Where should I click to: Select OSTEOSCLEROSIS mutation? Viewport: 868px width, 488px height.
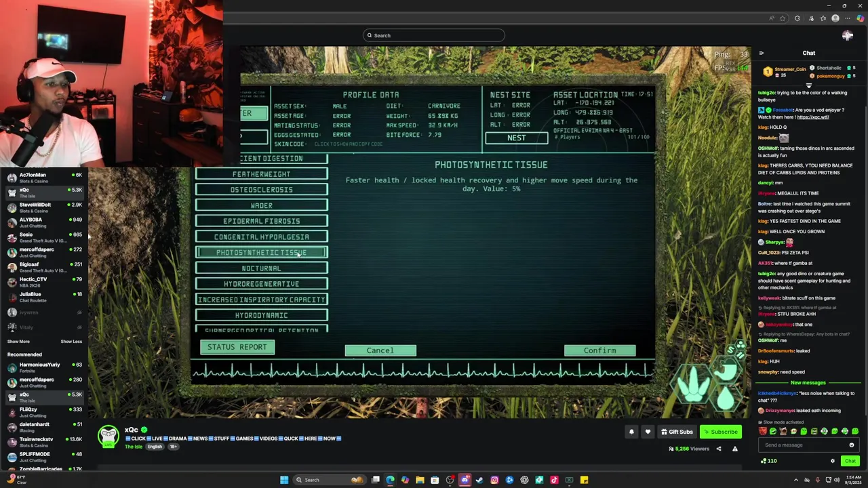coord(261,190)
